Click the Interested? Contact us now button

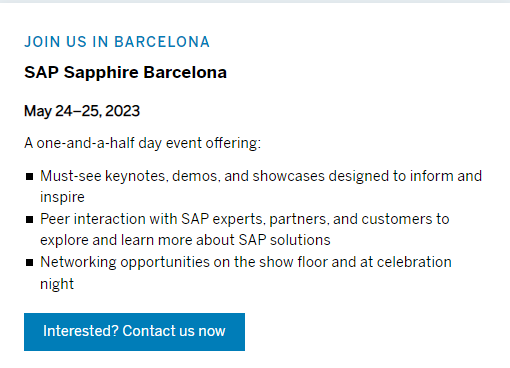click(x=134, y=332)
